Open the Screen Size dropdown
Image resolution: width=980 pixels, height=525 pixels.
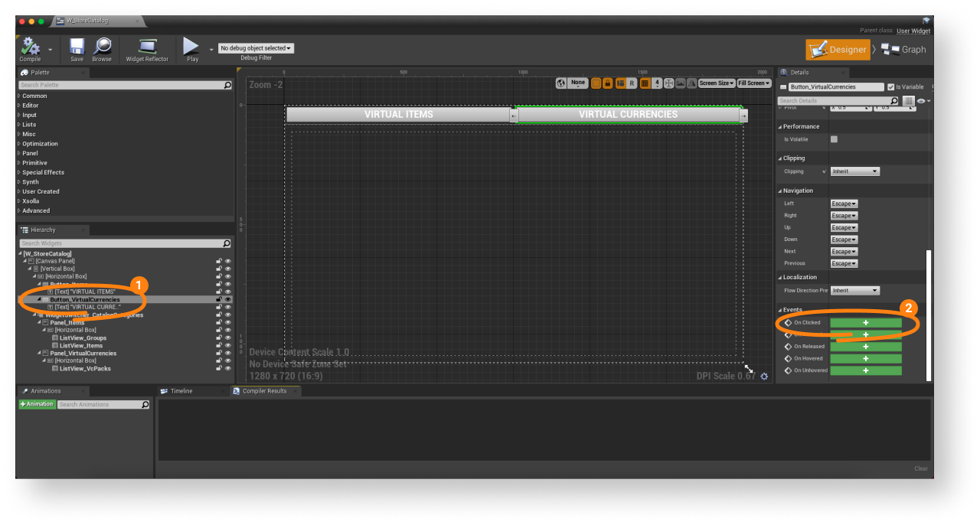point(716,83)
